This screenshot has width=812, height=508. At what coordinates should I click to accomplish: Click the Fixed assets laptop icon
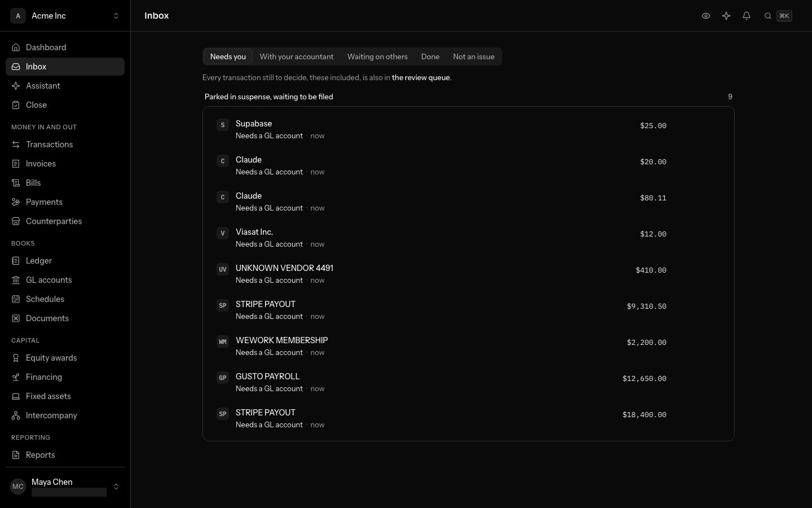[16, 396]
